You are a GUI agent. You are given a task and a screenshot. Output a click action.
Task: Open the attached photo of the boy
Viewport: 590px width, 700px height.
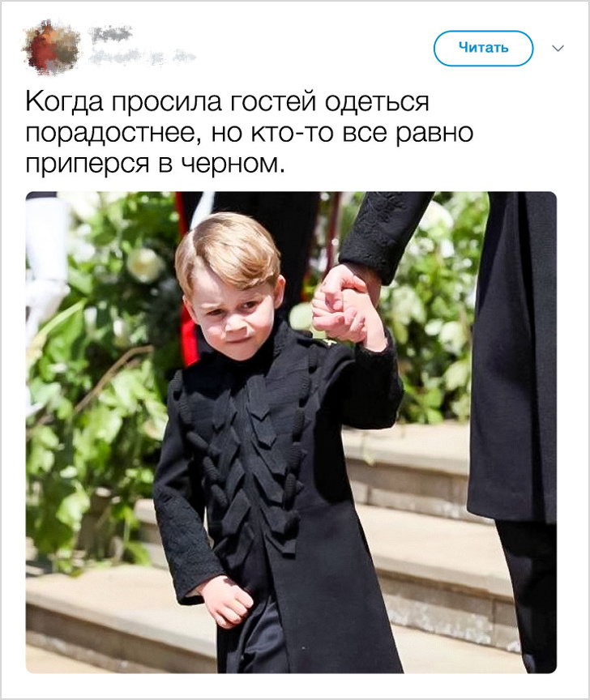pos(291,432)
